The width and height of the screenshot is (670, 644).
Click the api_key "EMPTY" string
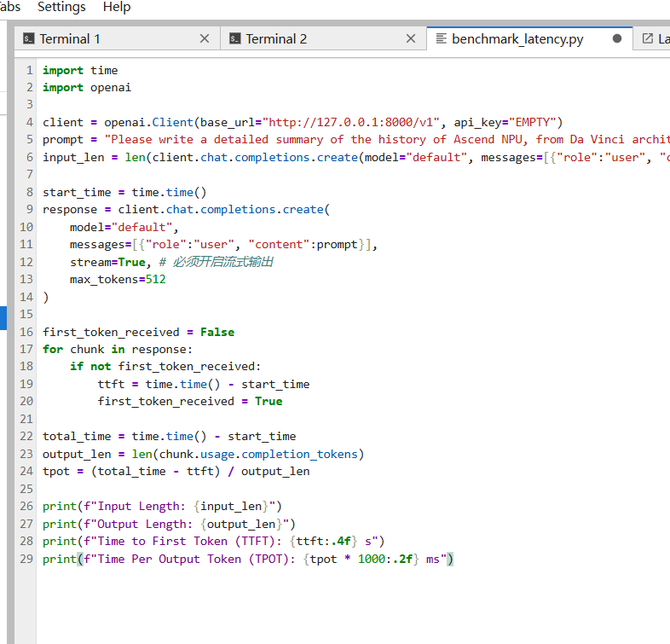(533, 123)
